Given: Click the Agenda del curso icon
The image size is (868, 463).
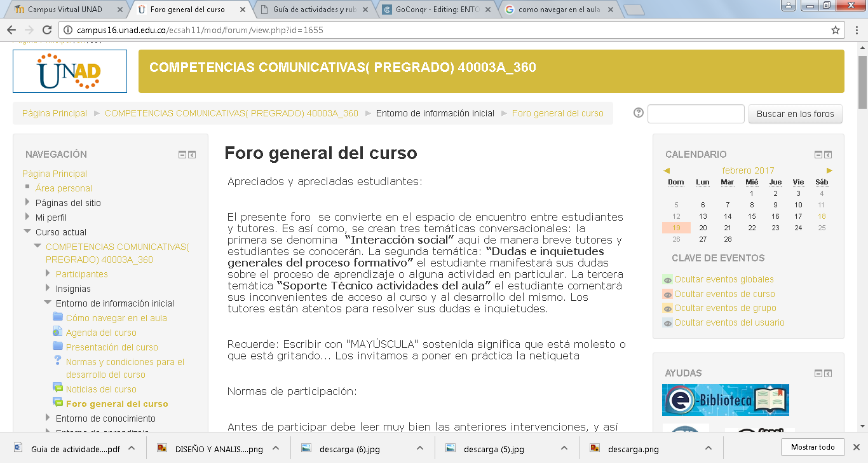Looking at the screenshot, I should pos(58,332).
